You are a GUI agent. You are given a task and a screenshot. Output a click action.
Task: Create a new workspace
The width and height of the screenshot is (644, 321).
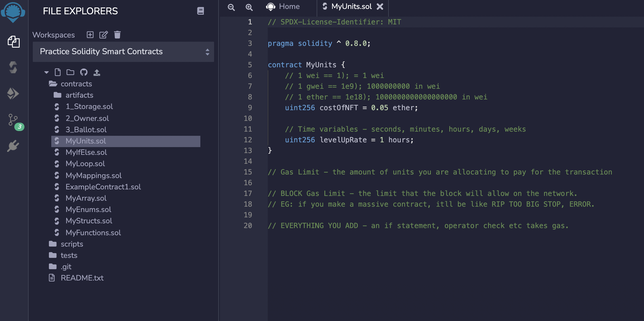(x=90, y=35)
